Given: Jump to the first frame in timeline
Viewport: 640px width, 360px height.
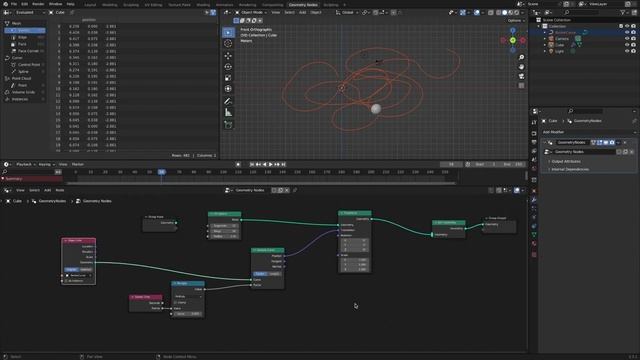Looking at the screenshot, I should coord(252,164).
